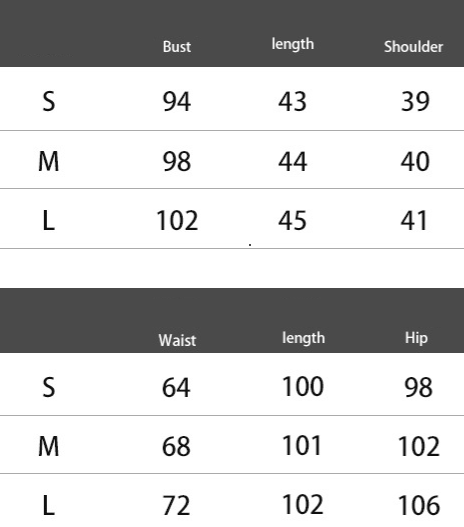Select size S in the top table
The width and height of the screenshot is (464, 527).
coord(49,102)
